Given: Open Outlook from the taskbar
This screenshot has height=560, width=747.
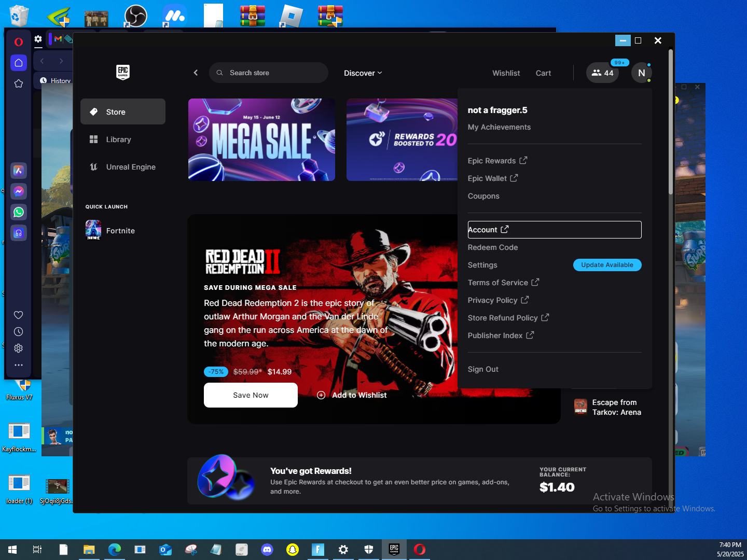Looking at the screenshot, I should 165,550.
